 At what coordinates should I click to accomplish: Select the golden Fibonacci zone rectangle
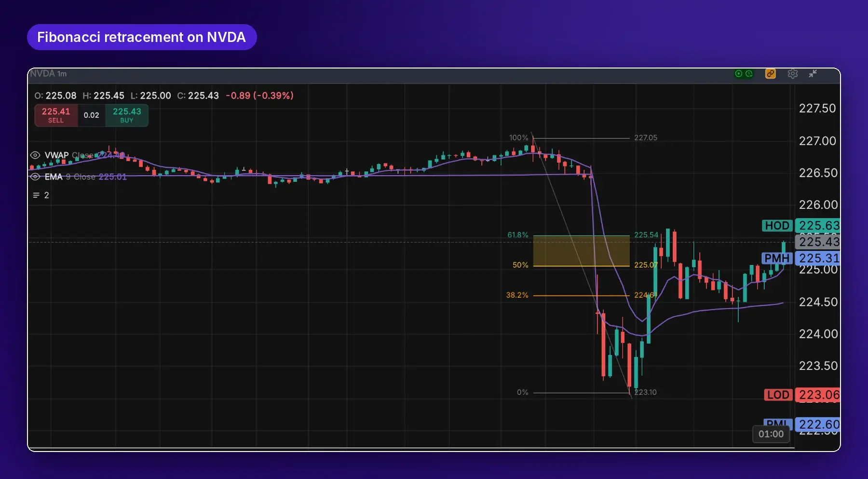click(x=581, y=251)
